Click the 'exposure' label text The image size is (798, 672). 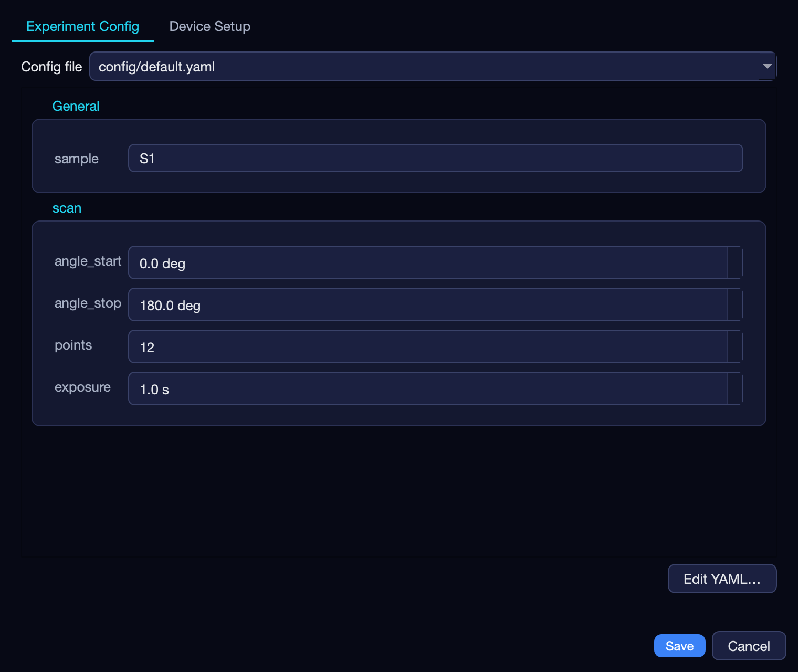pyautogui.click(x=83, y=387)
